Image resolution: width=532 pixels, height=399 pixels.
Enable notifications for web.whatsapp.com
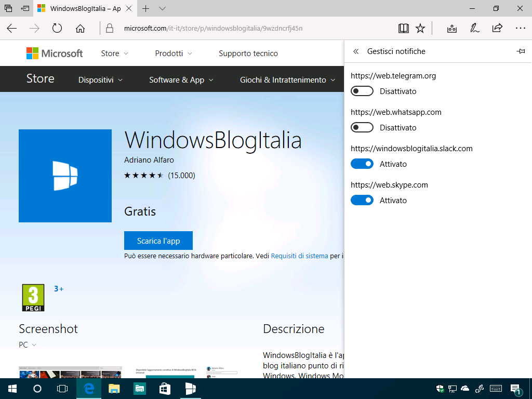[x=362, y=128]
